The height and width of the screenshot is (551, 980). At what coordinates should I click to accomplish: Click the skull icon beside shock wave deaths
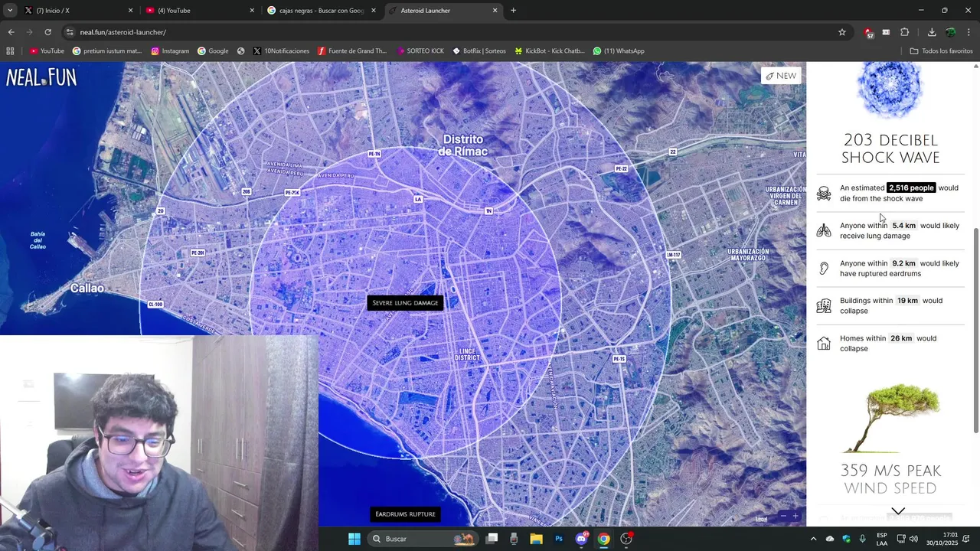[x=824, y=193]
